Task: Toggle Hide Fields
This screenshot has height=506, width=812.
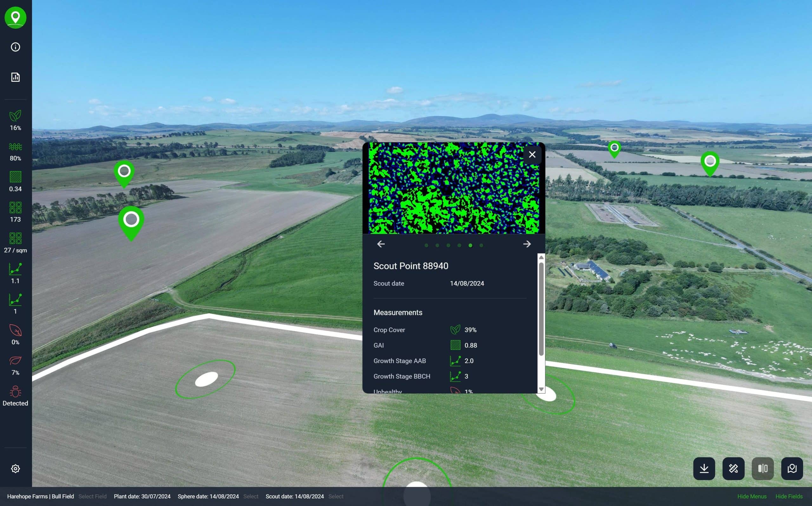Action: click(x=789, y=496)
